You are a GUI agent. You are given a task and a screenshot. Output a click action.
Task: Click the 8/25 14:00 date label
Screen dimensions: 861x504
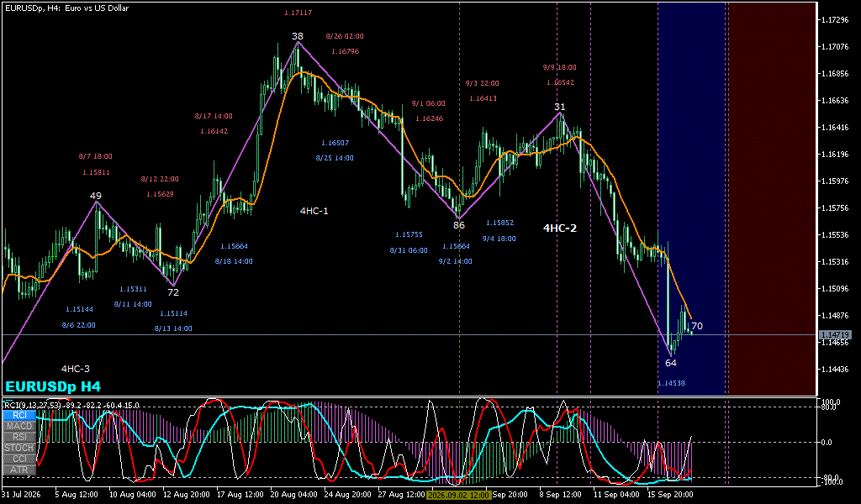coord(335,158)
